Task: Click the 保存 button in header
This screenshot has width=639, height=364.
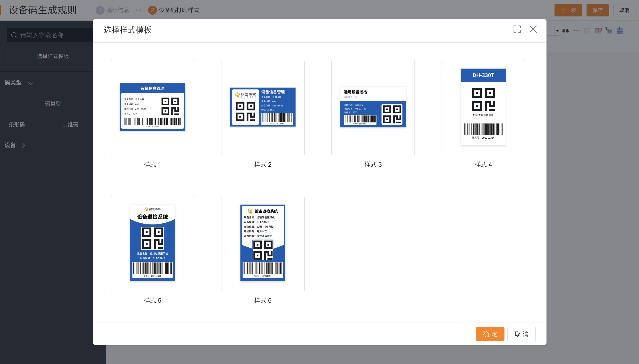Action: (597, 10)
